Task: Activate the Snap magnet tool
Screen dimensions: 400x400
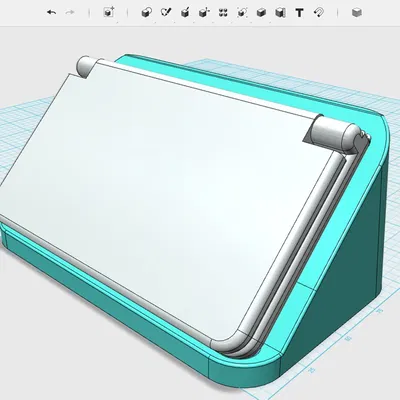Action: (319, 13)
